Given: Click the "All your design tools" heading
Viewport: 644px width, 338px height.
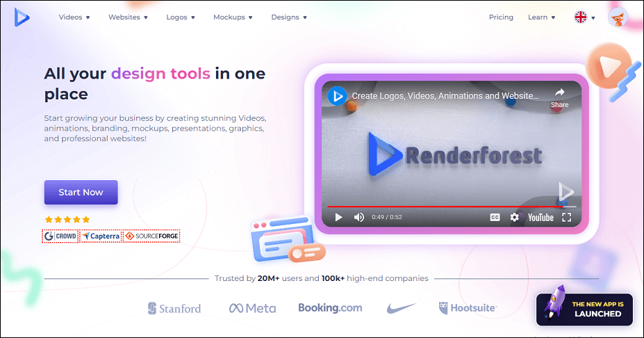Looking at the screenshot, I should point(155,84).
